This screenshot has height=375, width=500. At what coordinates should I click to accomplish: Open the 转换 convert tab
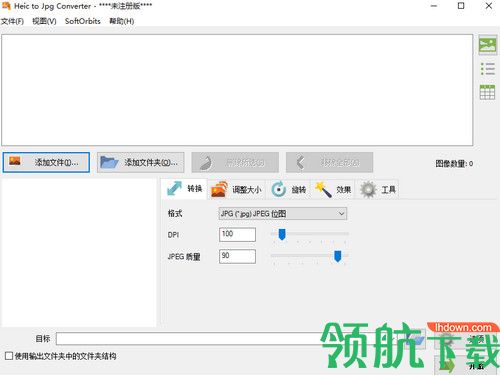(184, 189)
